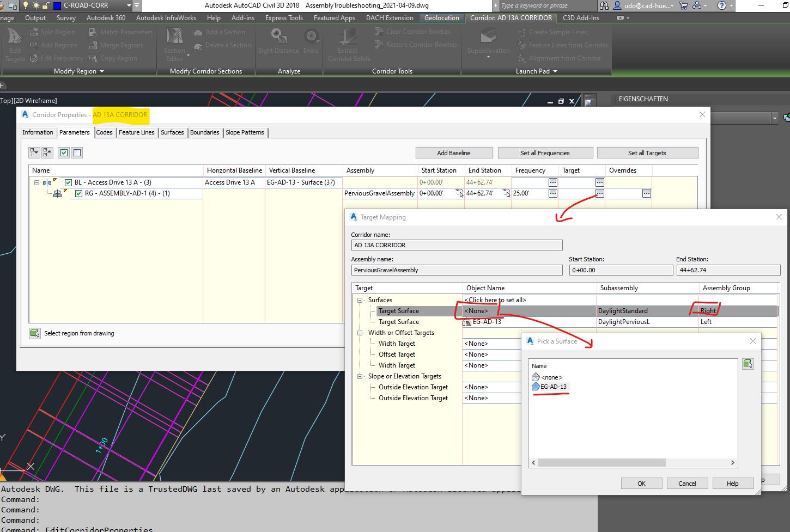790x532 pixels.
Task: Uncheck the RG - ASSEMBLY-AD-1 region checkbox
Action: pyautogui.click(x=79, y=193)
